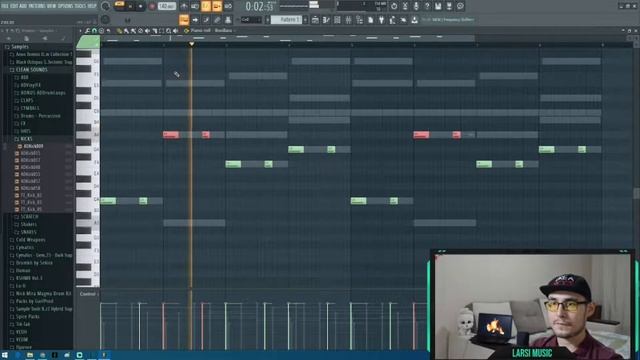Open the TOOLS menu
This screenshot has height=360, width=640.
tap(80, 6)
